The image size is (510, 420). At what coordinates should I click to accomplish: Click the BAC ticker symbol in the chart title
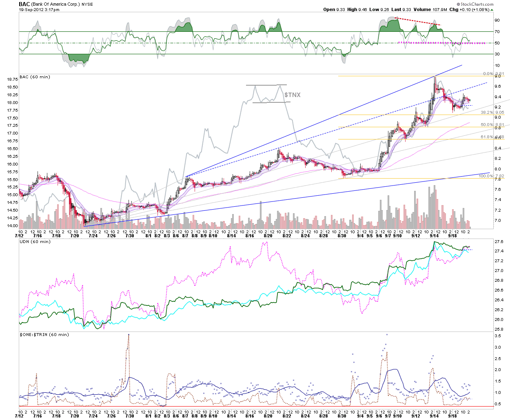(24, 4)
